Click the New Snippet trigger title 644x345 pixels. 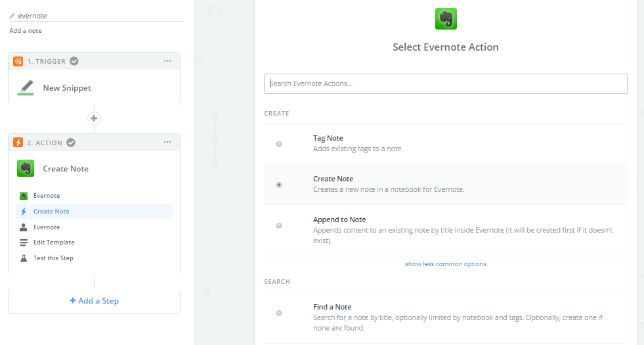[67, 88]
